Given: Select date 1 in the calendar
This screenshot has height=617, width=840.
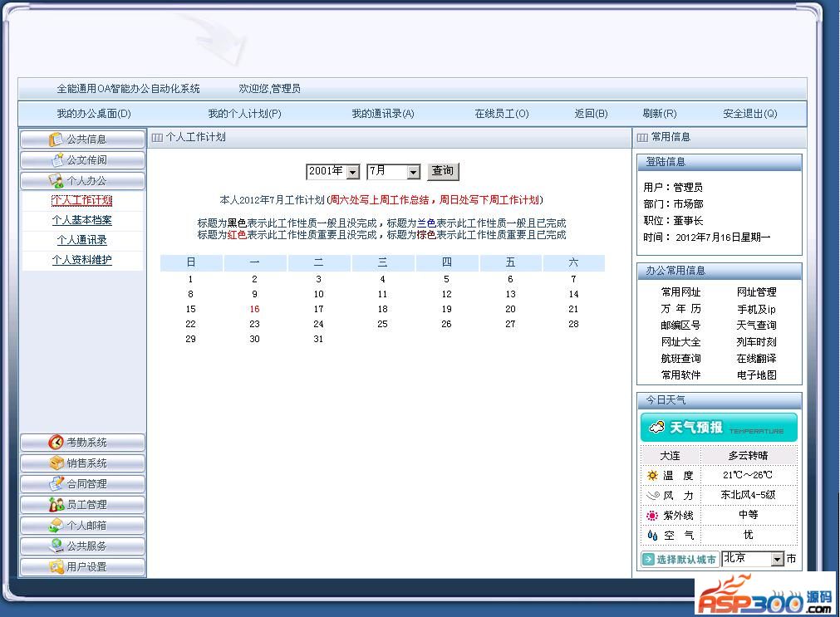Looking at the screenshot, I should [x=190, y=280].
